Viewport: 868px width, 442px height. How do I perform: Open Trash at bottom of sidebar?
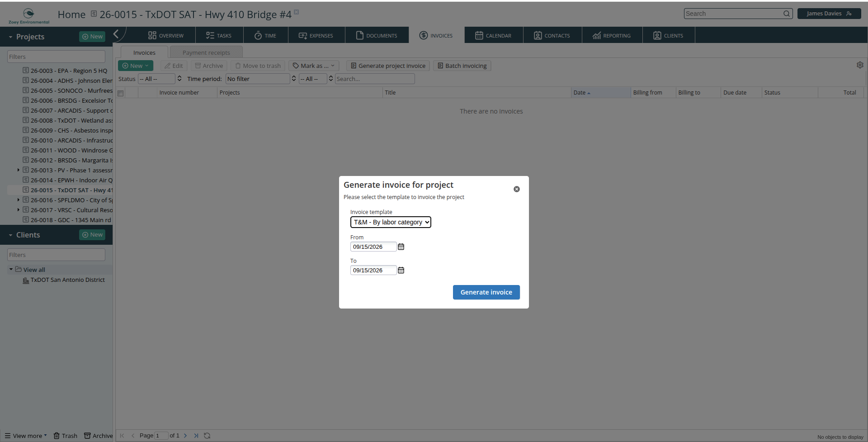(66, 436)
